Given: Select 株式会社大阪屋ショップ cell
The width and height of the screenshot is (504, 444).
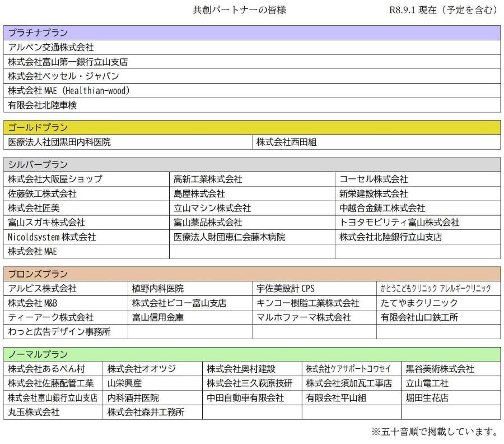Looking at the screenshot, I should click(x=86, y=179).
